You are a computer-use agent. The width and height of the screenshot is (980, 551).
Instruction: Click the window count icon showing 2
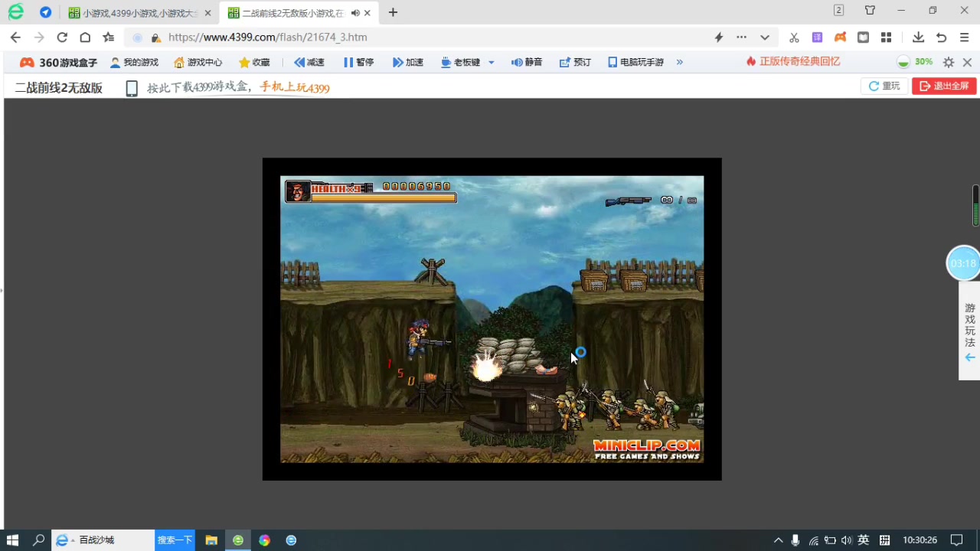click(x=838, y=10)
